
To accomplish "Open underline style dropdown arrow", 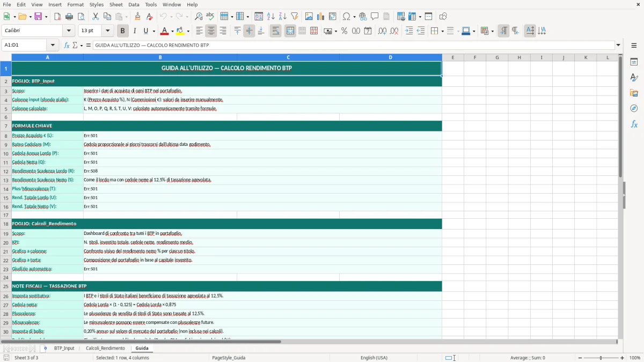I will click(x=153, y=31).
